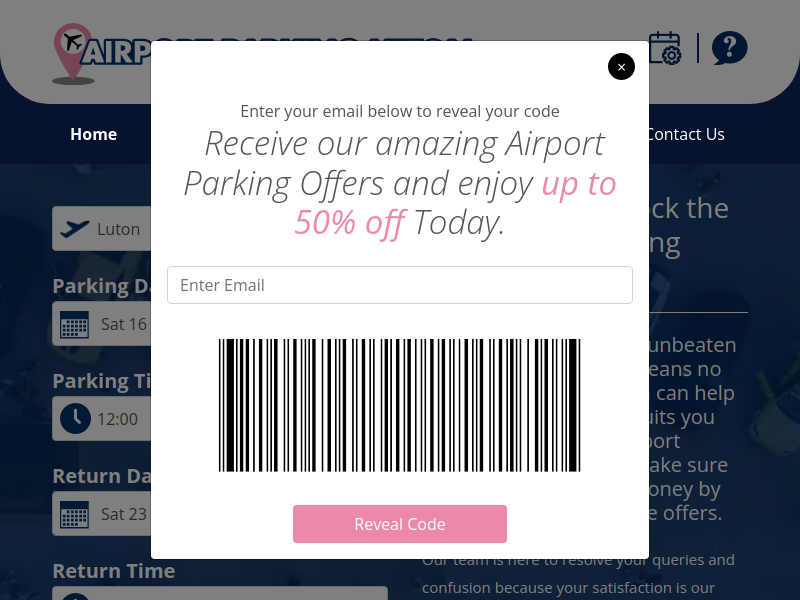Screen dimensions: 800x600
Task: Open the Home menu item
Action: 93,134
